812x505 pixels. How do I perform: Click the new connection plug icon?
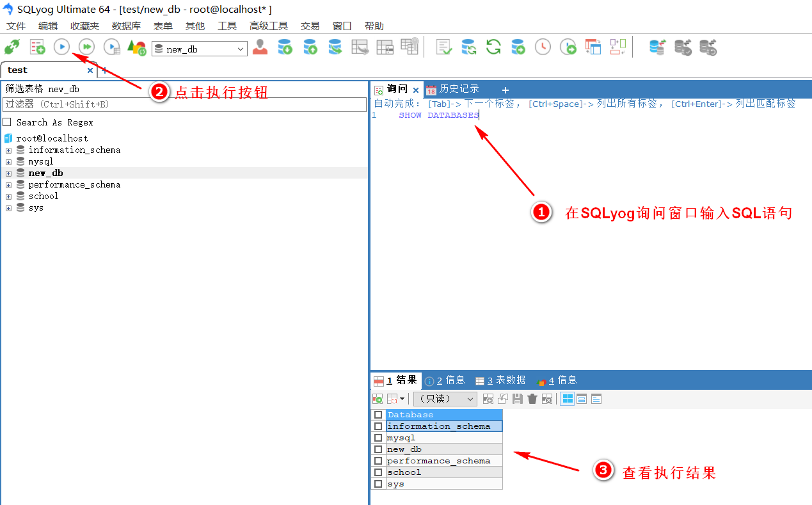click(x=12, y=47)
